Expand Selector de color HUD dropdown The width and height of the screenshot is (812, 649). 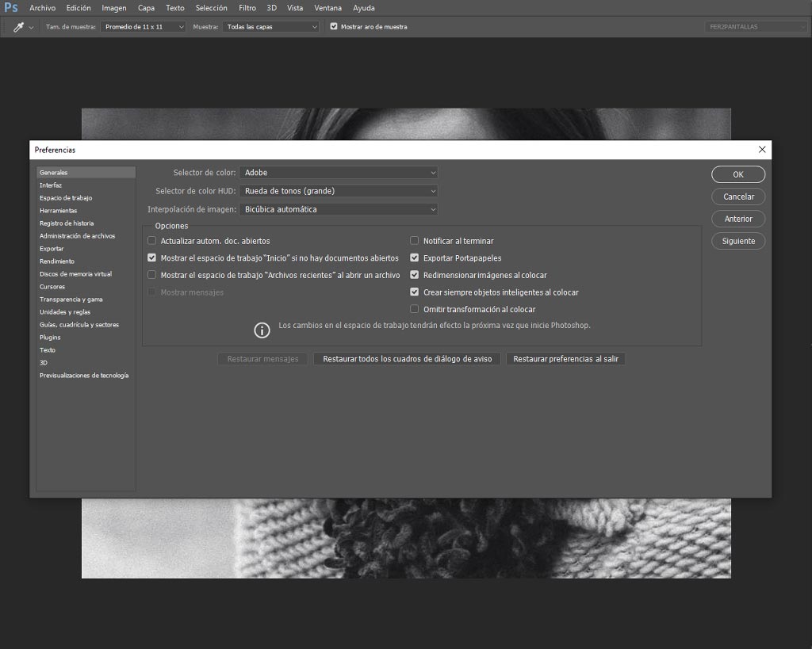click(x=339, y=191)
